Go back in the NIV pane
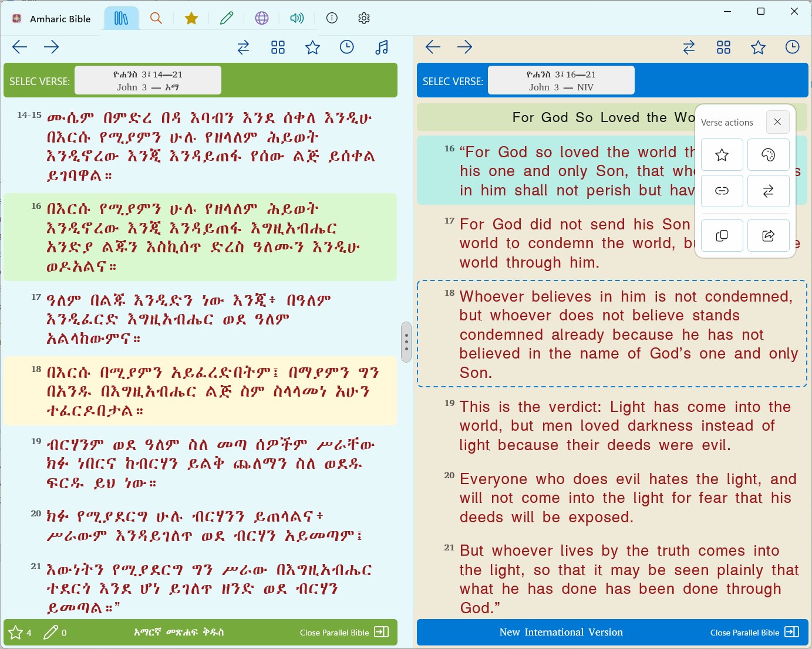 (433, 47)
